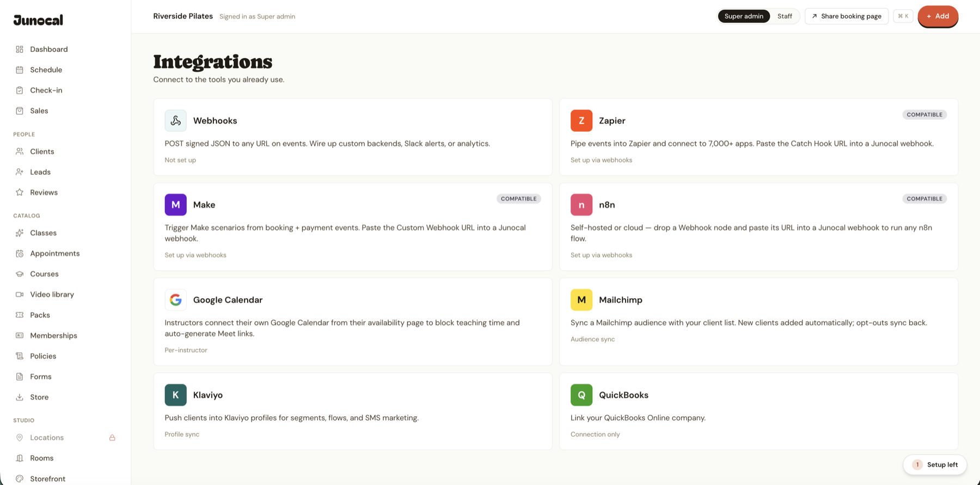Click the Riverside Pilates studio name
This screenshot has width=980, height=485.
point(183,16)
